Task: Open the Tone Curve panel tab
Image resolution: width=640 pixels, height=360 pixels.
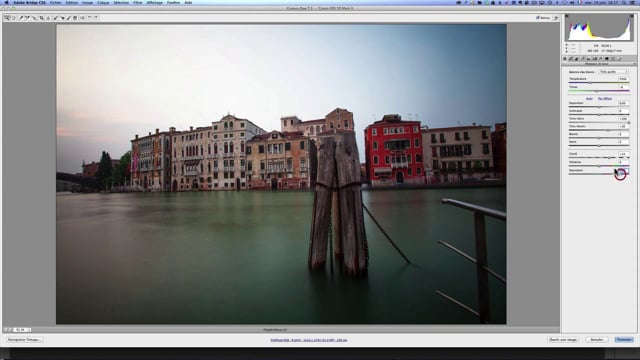Action: coord(571,59)
